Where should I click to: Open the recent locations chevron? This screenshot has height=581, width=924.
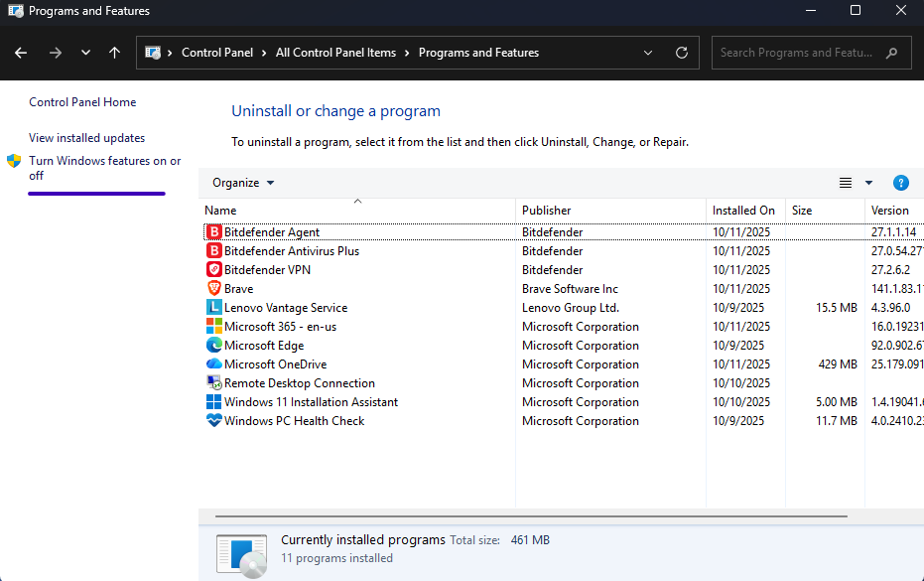[x=85, y=53]
